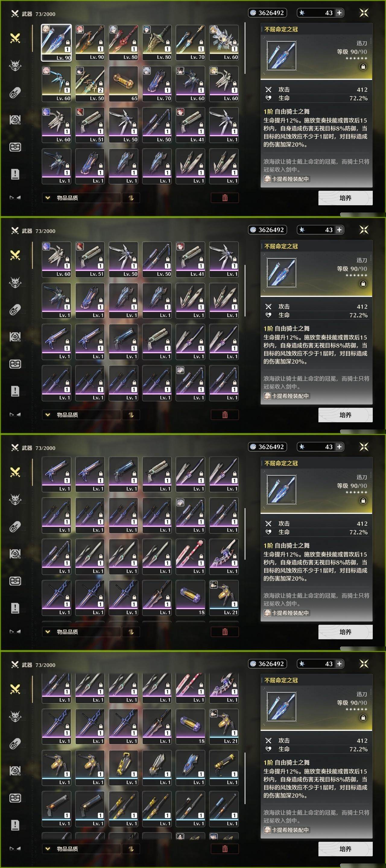Toggle sort order arrows beside 物品品质 in topmost view
This screenshot has width=386, height=868.
click(131, 198)
